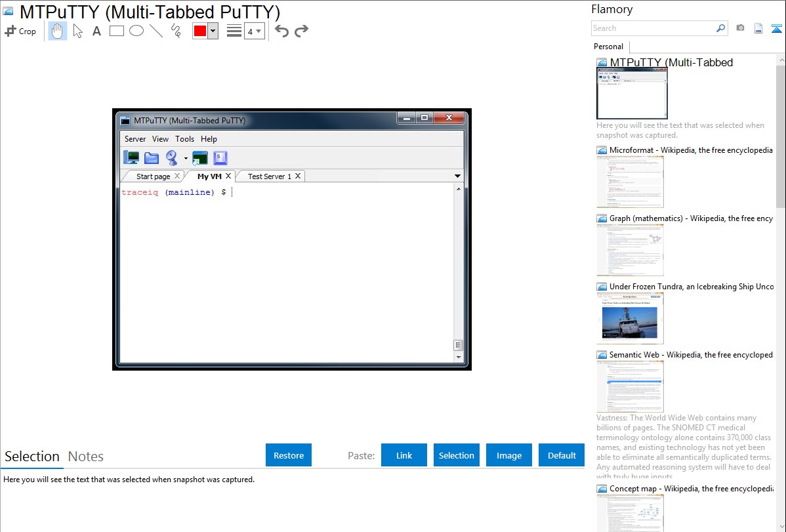The height and width of the screenshot is (532, 786).
Task: Open the Microformat Wikipedia snapshot thumbnail
Action: 630,182
